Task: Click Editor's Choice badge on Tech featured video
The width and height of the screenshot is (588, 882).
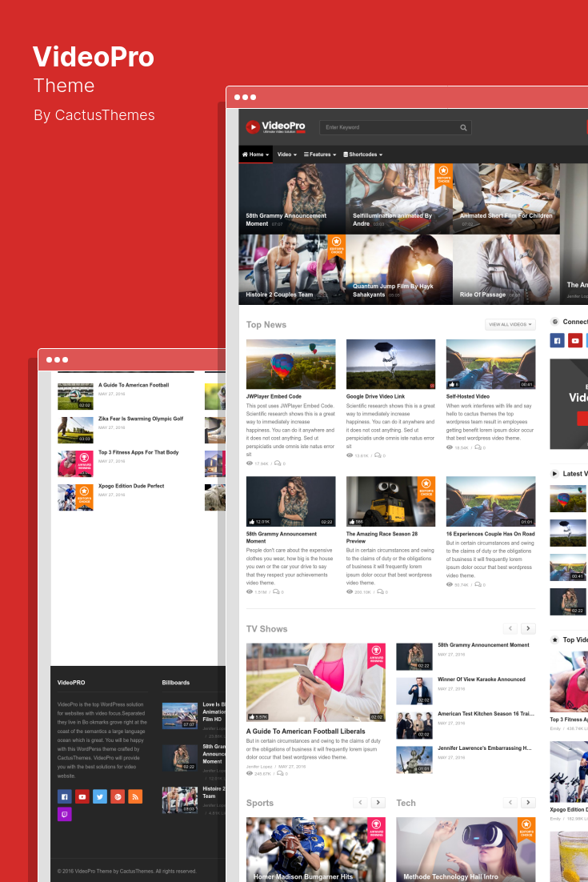Action: (x=526, y=829)
